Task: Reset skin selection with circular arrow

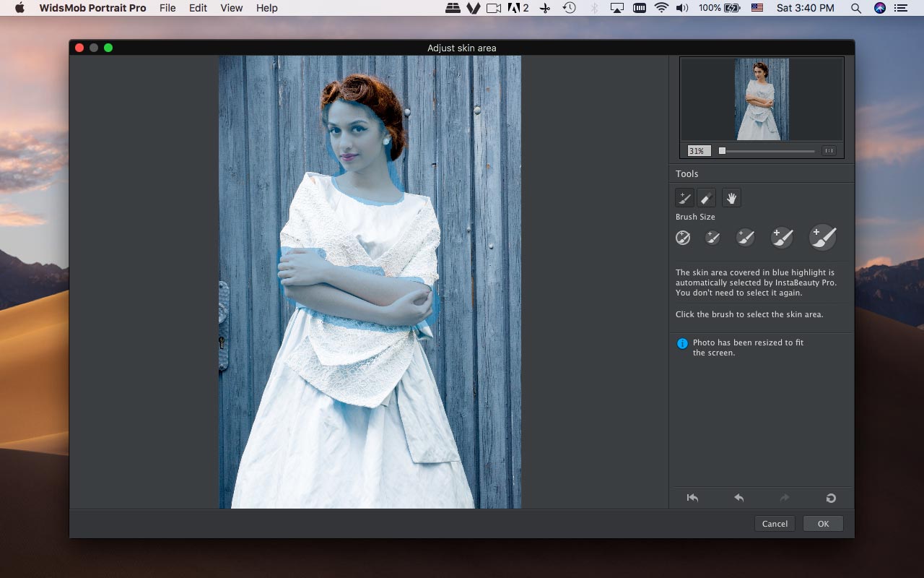Action: click(831, 498)
